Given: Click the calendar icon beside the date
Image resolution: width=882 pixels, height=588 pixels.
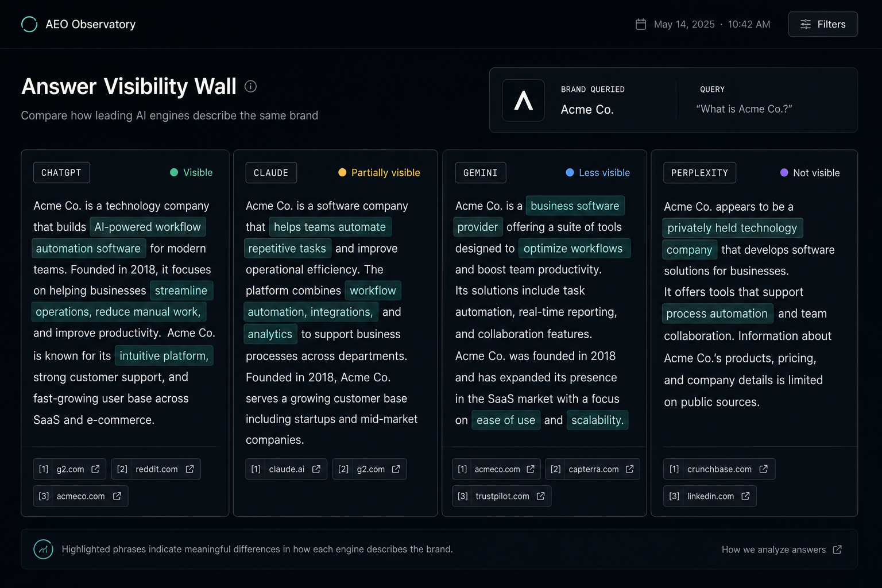Looking at the screenshot, I should [641, 24].
